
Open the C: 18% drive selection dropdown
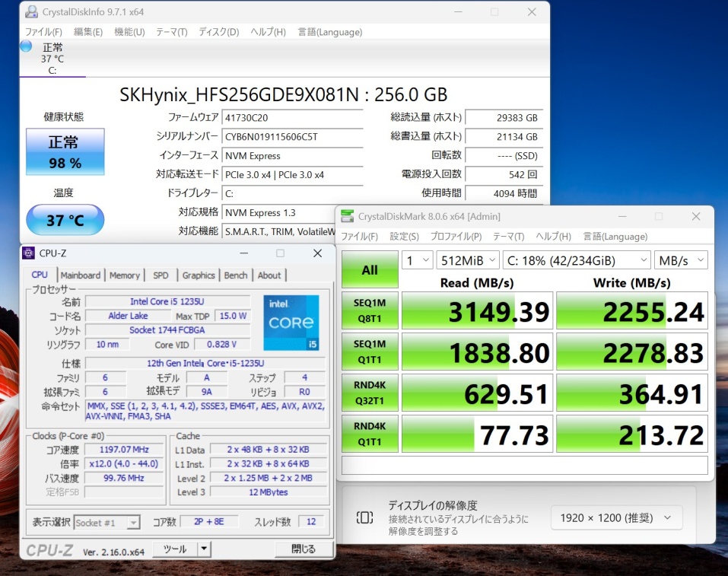coord(576,260)
